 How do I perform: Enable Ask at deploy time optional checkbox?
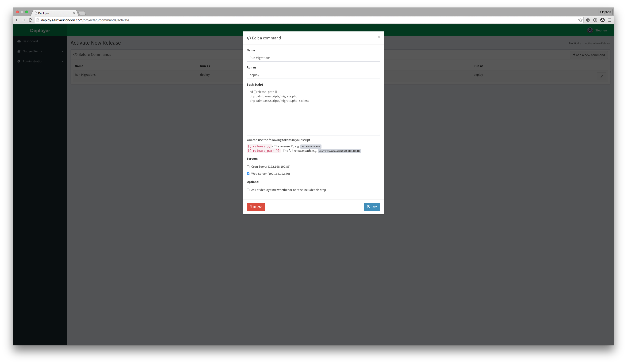tap(248, 190)
